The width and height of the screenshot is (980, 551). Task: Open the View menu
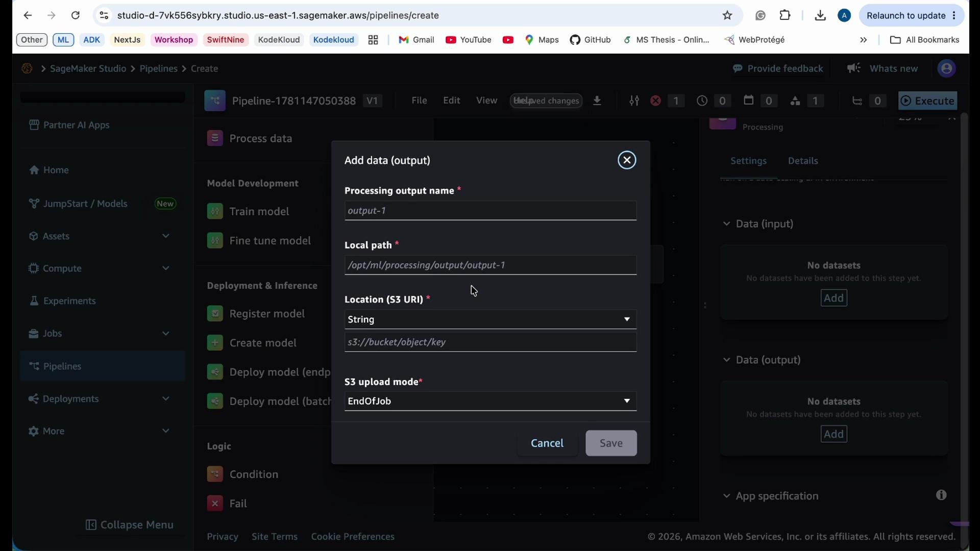pyautogui.click(x=486, y=101)
